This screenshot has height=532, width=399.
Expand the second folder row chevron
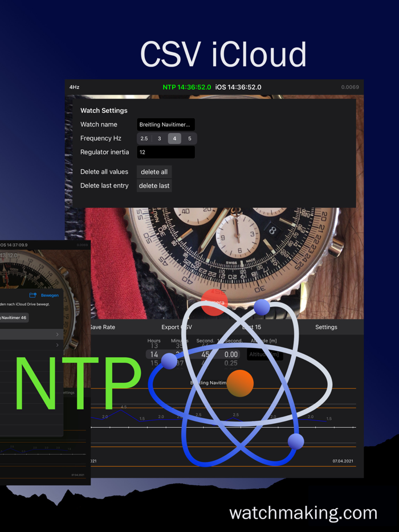point(57,345)
